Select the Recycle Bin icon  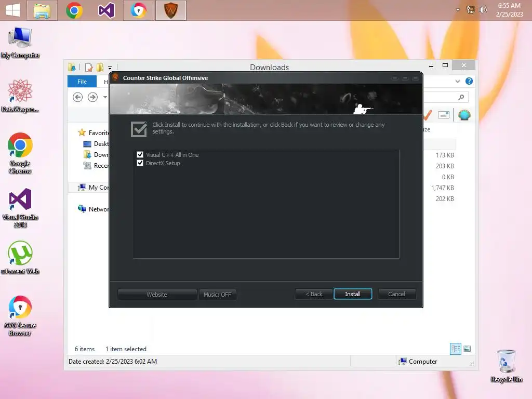coord(506,366)
